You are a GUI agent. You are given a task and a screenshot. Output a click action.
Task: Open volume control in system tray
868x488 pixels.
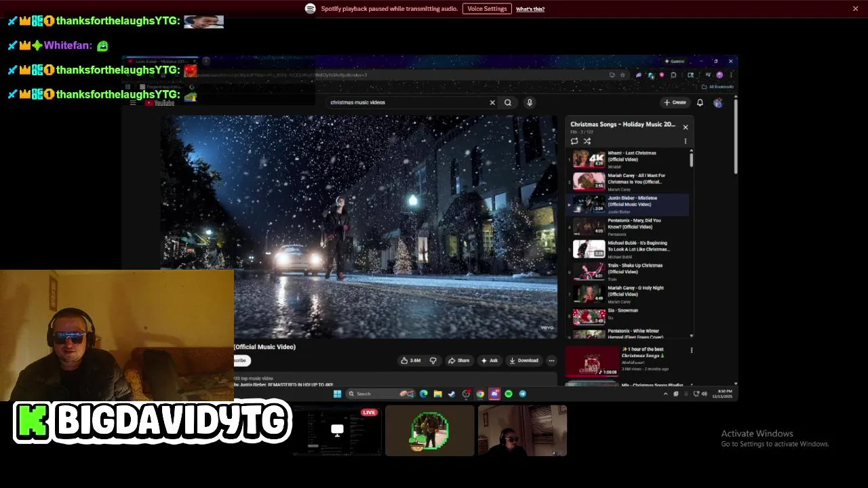704,394
